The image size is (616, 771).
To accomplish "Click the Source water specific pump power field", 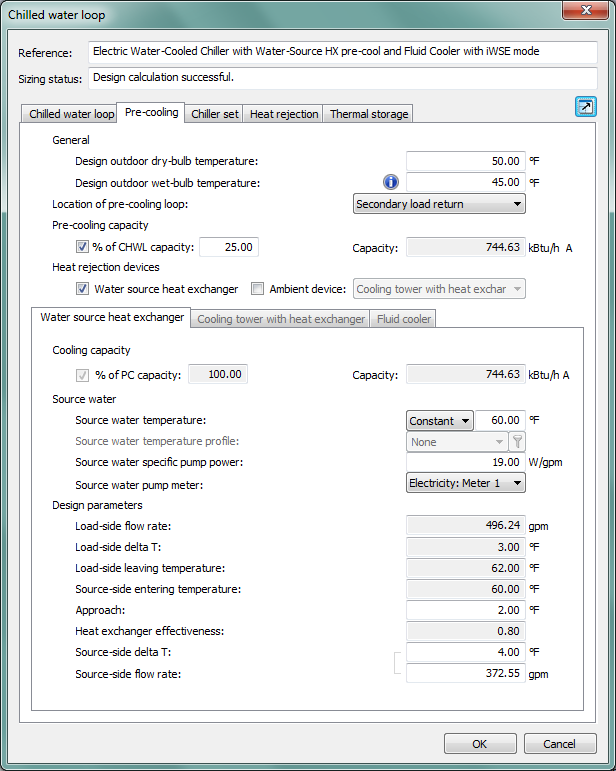I will pos(465,463).
